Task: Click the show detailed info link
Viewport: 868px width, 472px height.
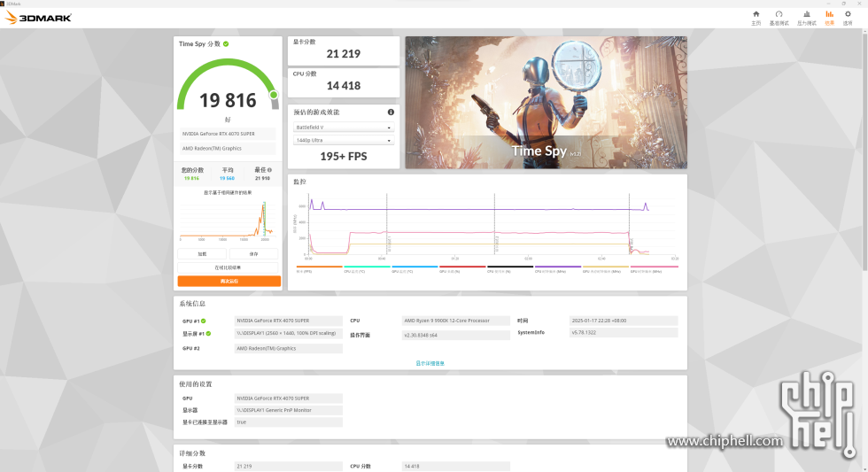Action: click(430, 364)
